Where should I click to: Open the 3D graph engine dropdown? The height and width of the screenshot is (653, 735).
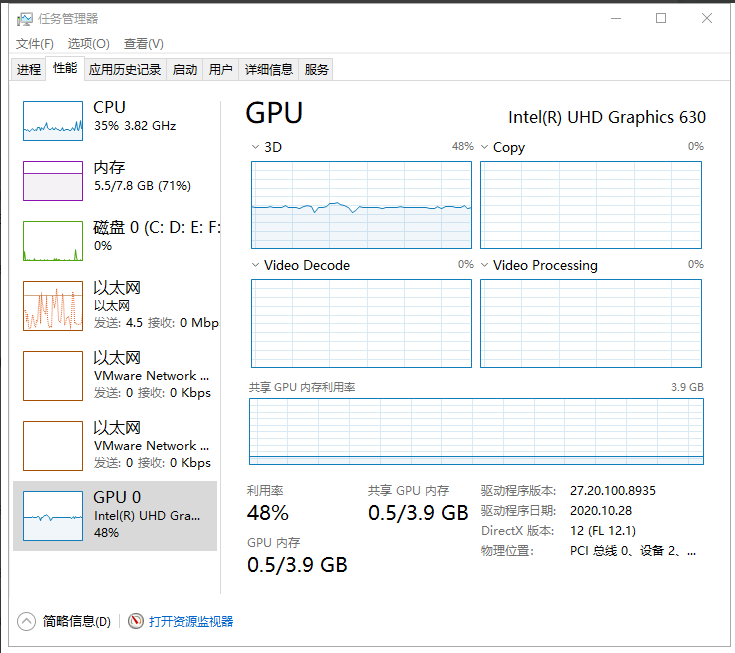tap(255, 147)
